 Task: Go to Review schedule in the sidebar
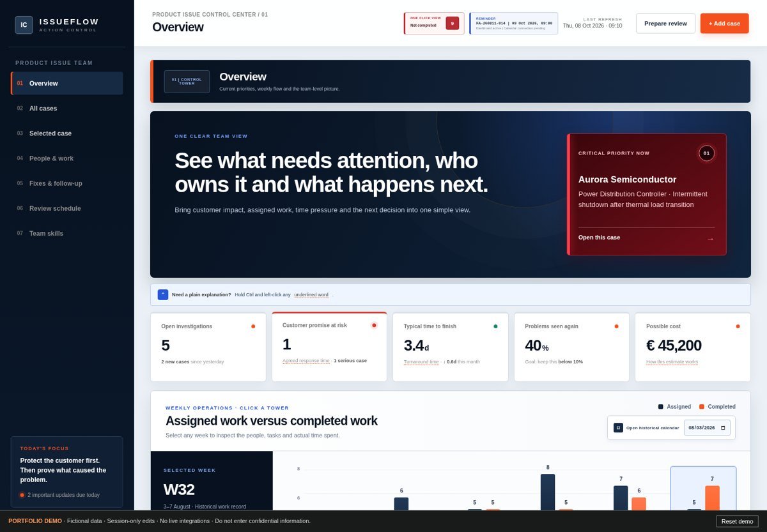coord(67,208)
